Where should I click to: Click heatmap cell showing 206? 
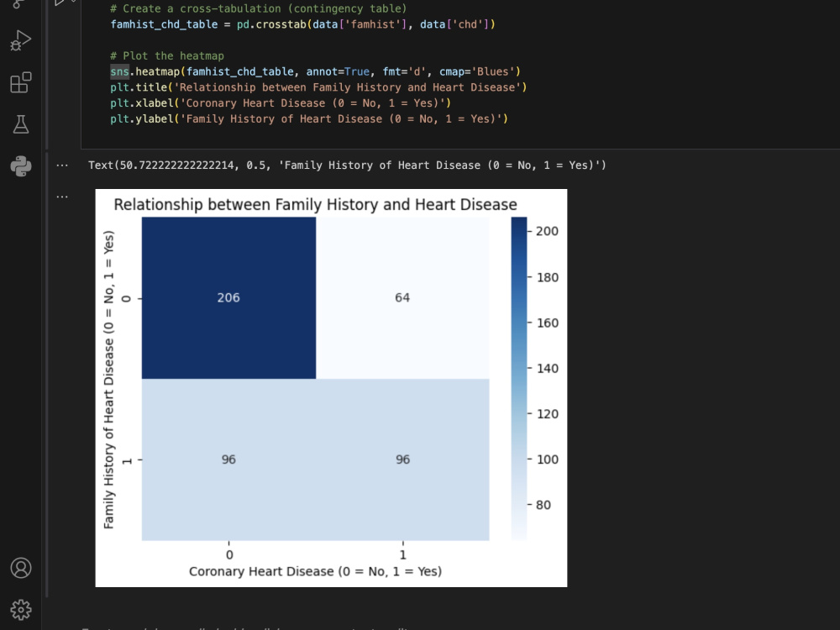pyautogui.click(x=228, y=298)
